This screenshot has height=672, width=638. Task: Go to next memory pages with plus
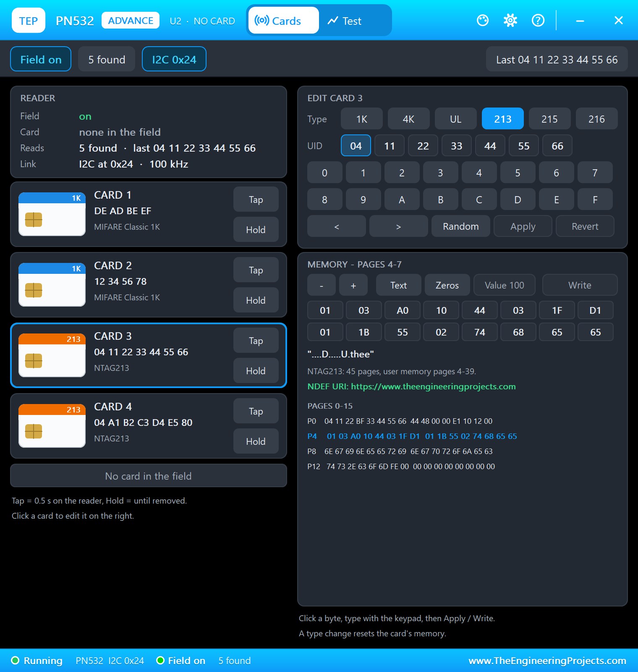click(x=353, y=285)
